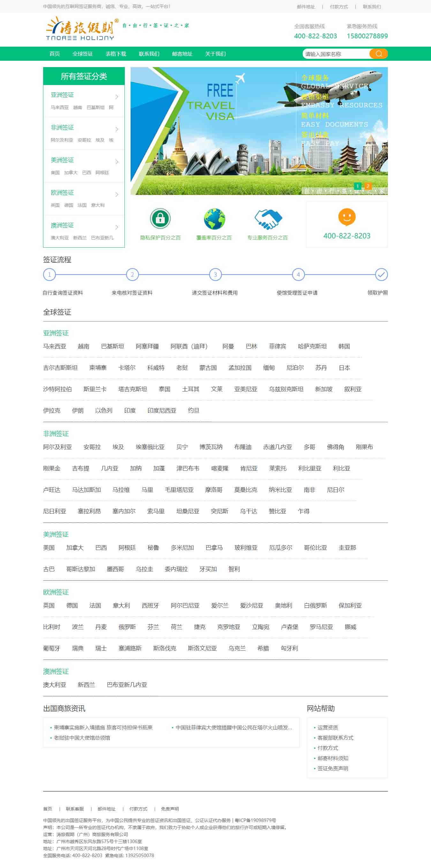Click the orange smiley face icon
Viewport: 431px width, 868px height.
(347, 217)
